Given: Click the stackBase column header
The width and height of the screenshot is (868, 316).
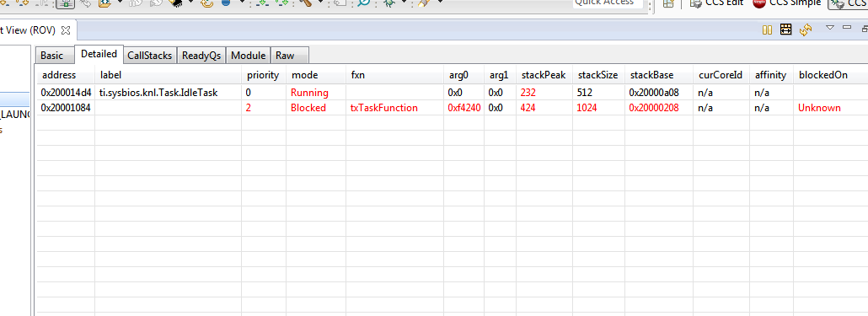Looking at the screenshot, I should (x=659, y=75).
